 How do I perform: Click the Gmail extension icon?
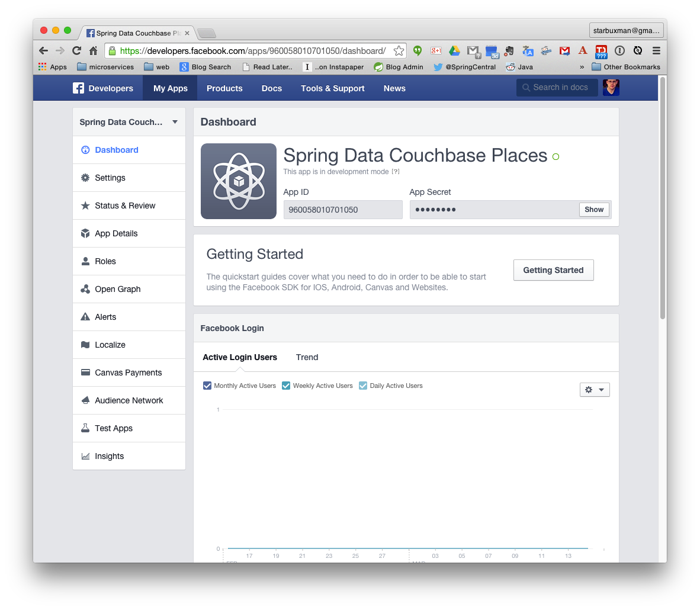pyautogui.click(x=564, y=51)
